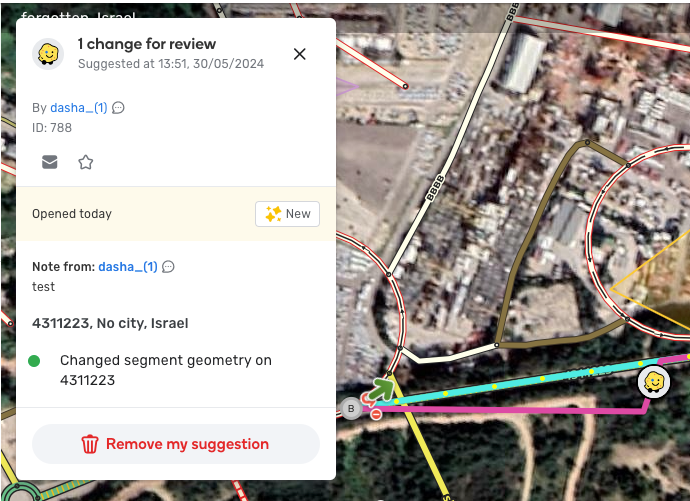
Task: Click the New status button
Action: [x=287, y=214]
